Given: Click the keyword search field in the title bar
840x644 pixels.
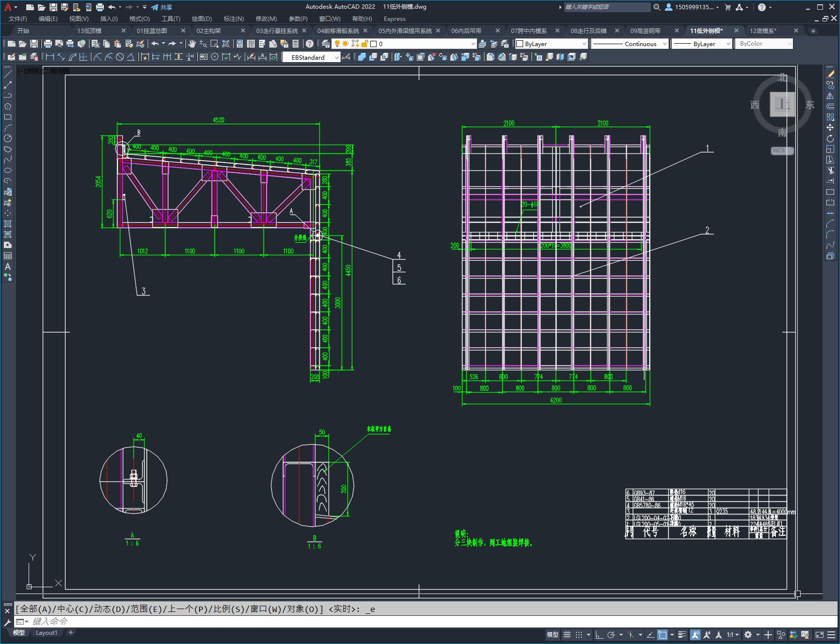Looking at the screenshot, I should coord(607,7).
